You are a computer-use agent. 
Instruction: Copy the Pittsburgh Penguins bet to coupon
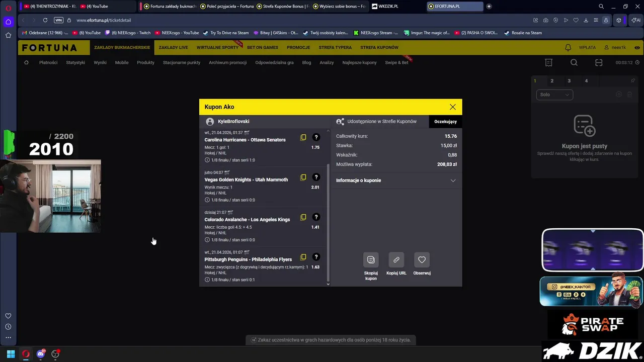tap(303, 257)
